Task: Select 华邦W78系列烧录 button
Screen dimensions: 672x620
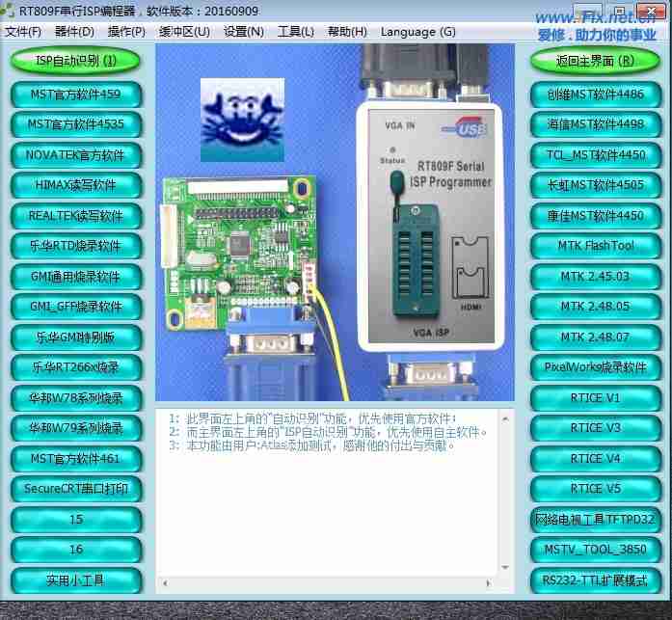Action: click(x=76, y=398)
